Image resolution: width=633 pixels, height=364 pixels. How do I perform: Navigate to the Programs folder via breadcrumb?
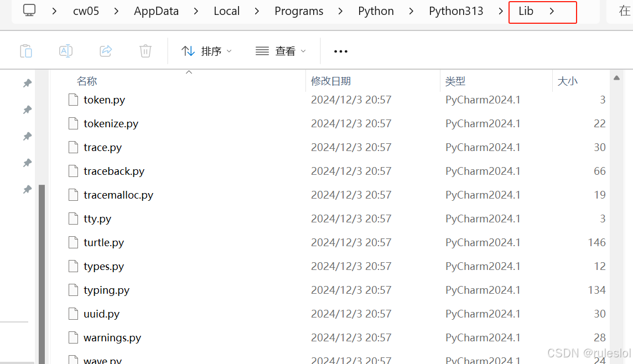(299, 11)
